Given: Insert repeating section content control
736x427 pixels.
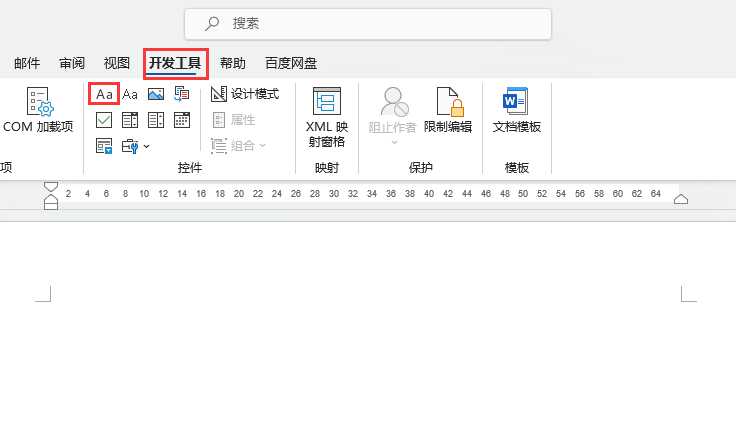Looking at the screenshot, I should click(x=104, y=146).
